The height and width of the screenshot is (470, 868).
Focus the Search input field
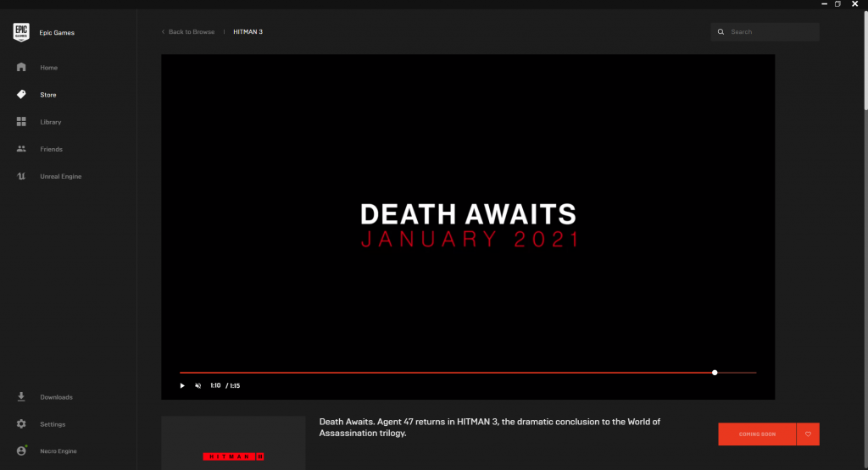point(765,32)
